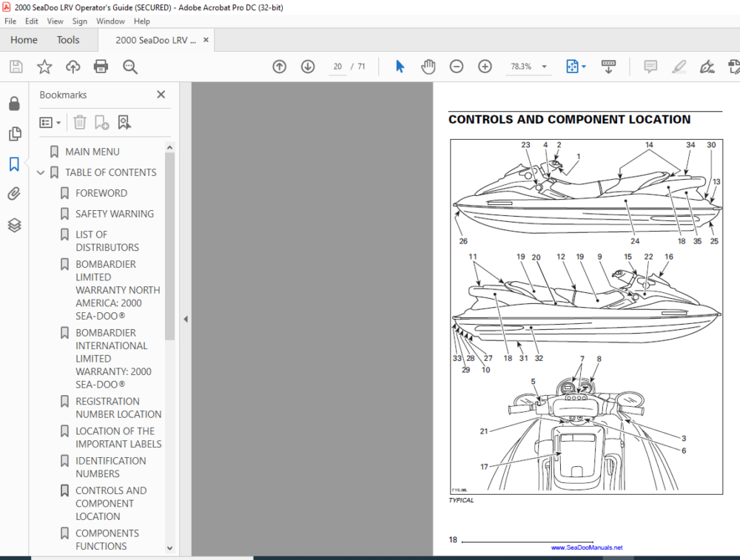Toggle the Bookmarks sidebar panel

[x=14, y=164]
